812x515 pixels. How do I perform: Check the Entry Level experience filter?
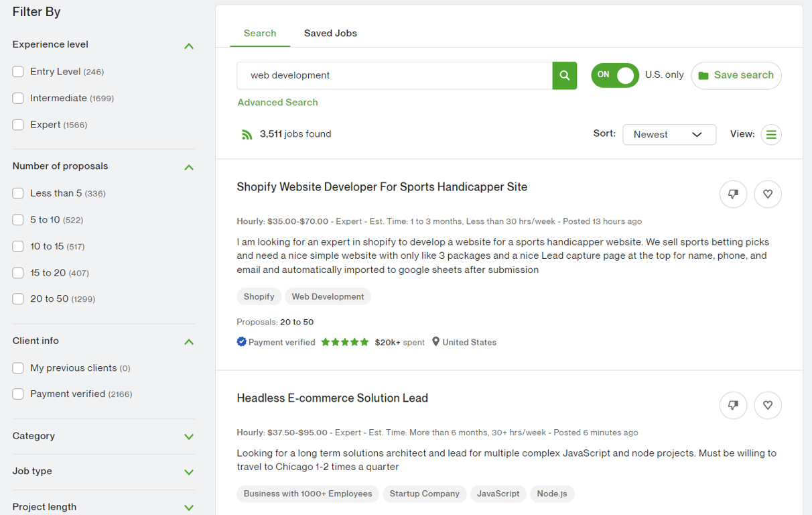click(17, 71)
